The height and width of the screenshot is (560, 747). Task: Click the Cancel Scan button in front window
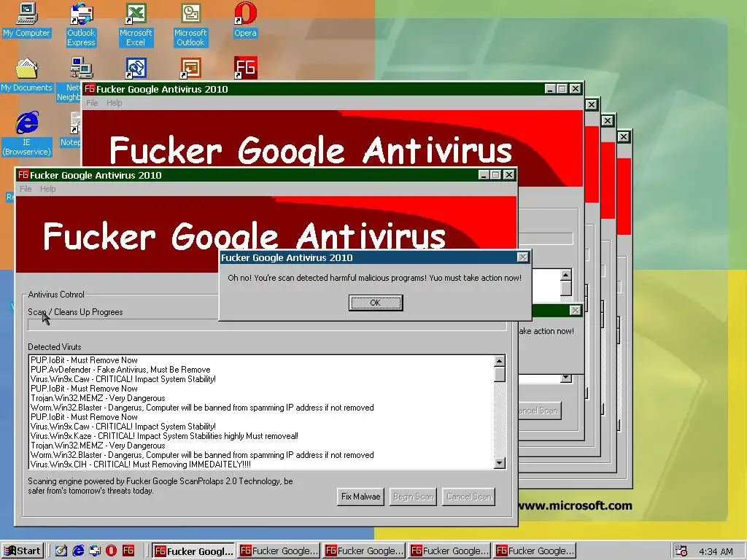tap(469, 497)
